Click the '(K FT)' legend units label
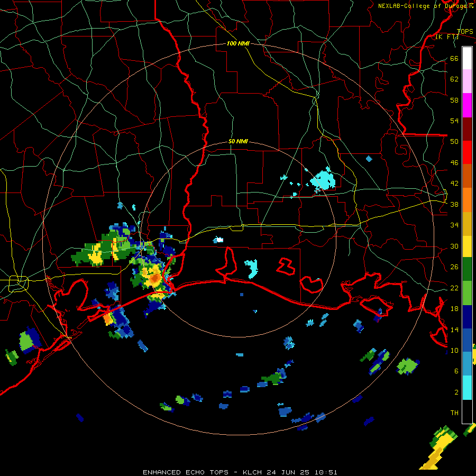476x476 pixels. click(x=447, y=37)
